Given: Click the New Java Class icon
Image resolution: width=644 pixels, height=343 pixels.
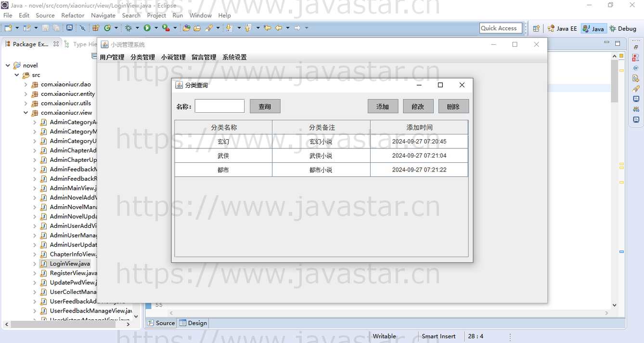Looking at the screenshot, I should click(x=108, y=28).
